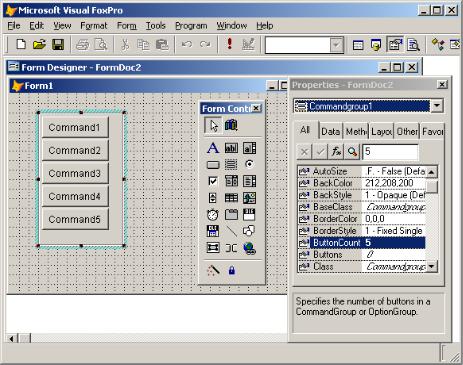Select the Command Group control tool
This screenshot has height=365, width=463.
[x=231, y=164]
